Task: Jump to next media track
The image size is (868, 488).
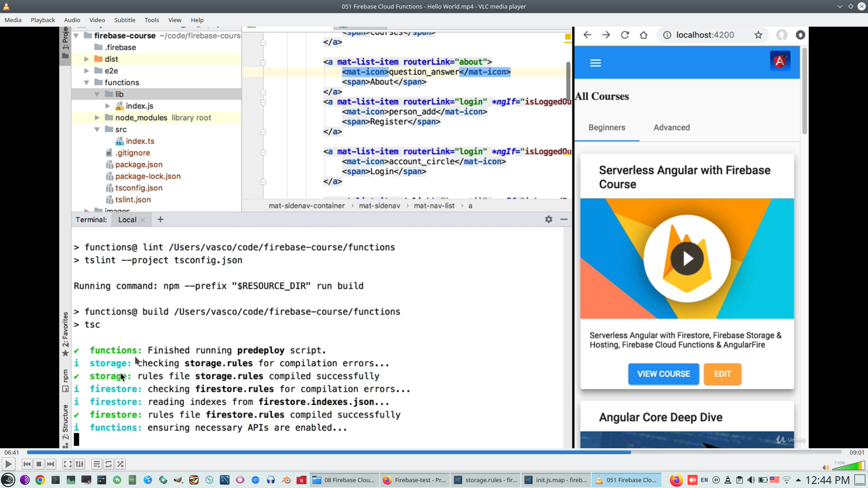Action: point(51,464)
